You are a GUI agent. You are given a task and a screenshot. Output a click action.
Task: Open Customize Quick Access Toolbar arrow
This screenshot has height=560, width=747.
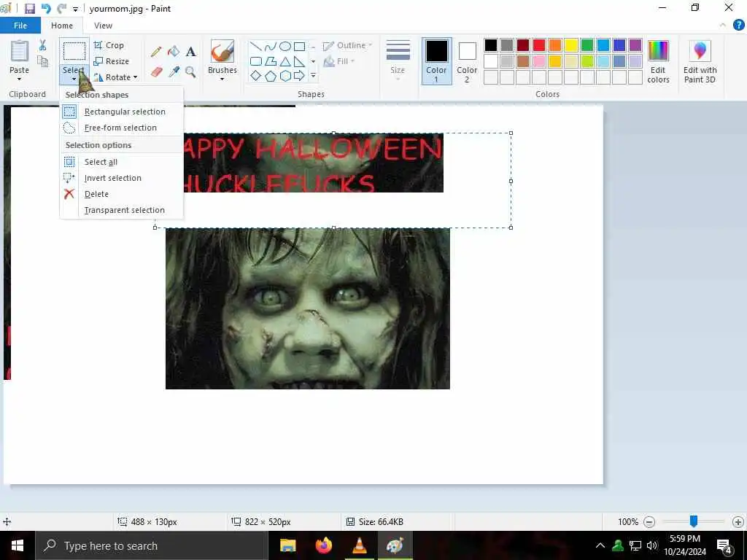75,9
